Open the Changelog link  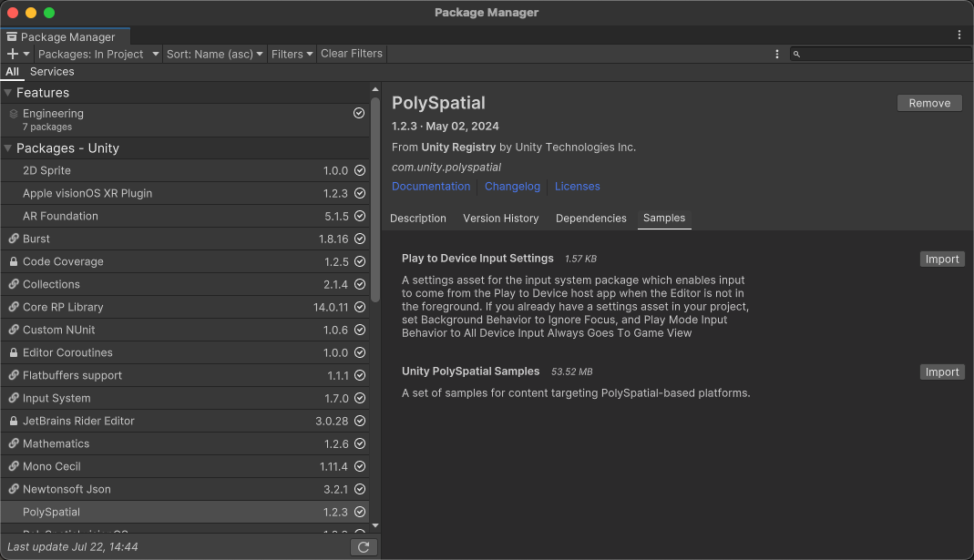coord(512,186)
